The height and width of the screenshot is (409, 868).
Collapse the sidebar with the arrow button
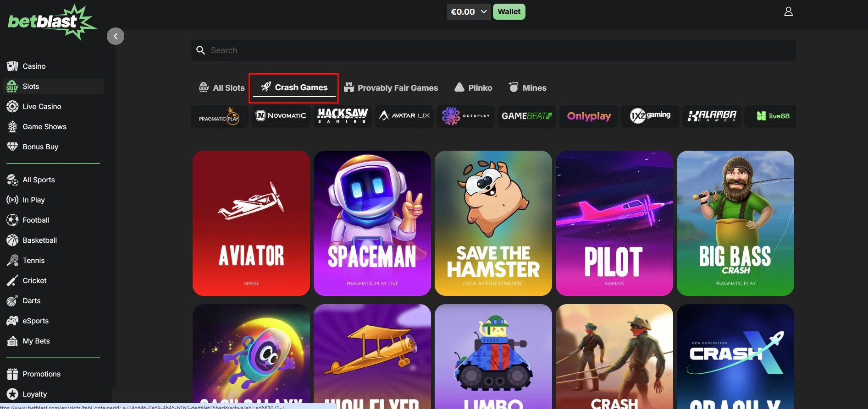pos(116,36)
